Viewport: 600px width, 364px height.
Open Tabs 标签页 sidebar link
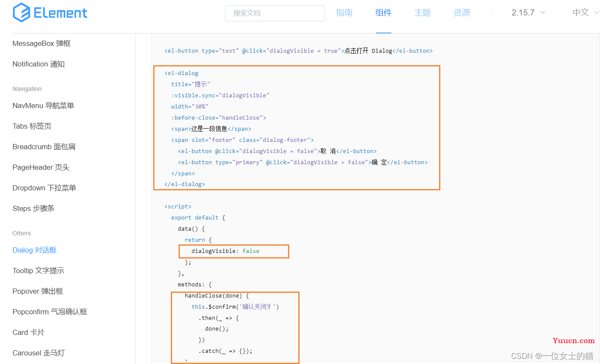coord(32,126)
